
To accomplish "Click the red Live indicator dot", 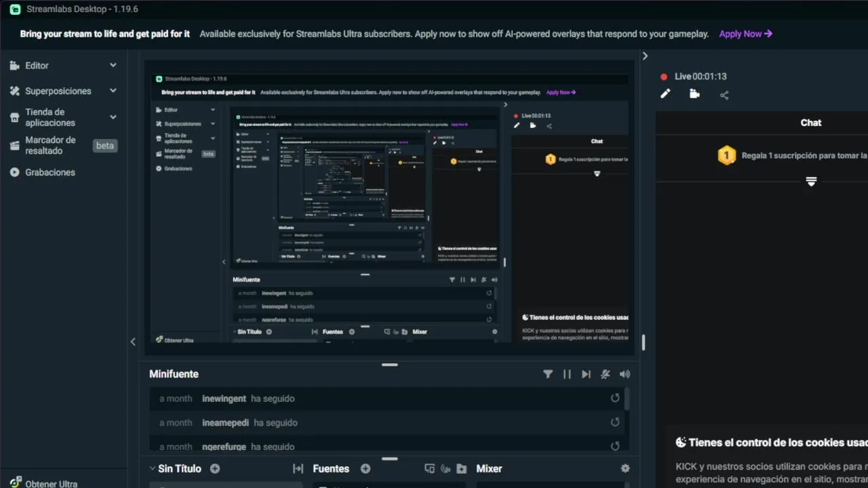I will 664,77.
